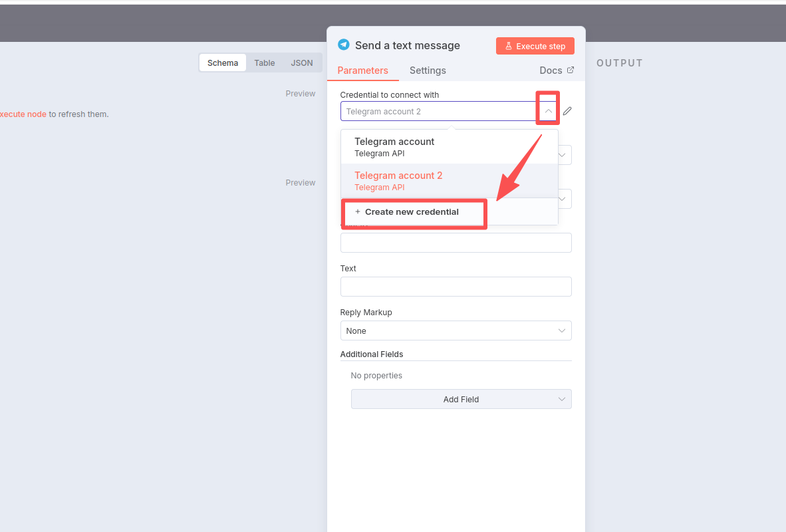
Task: Click the partially hidden dropdown chevron beside Telegram account option
Action: (x=563, y=156)
